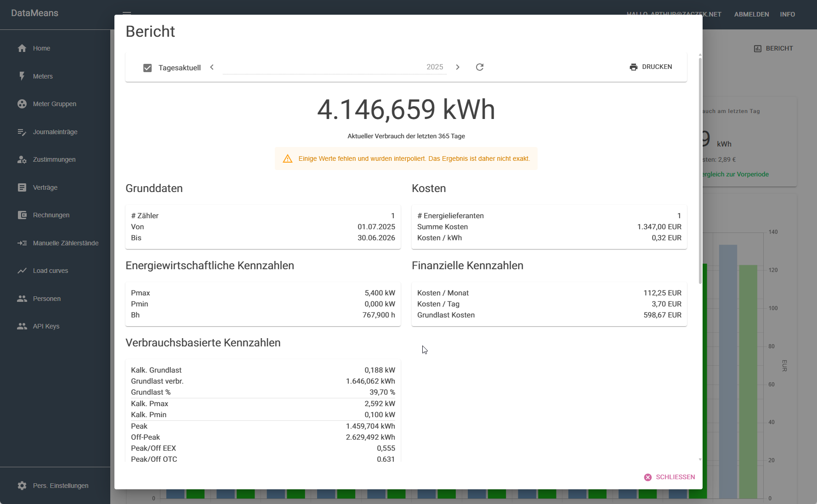Click the report dialog scrollbar thumb
817x504 pixels.
point(700,170)
